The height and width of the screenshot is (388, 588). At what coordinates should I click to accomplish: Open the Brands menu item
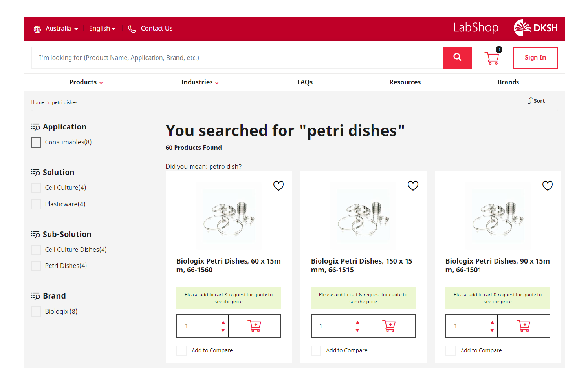tap(508, 82)
